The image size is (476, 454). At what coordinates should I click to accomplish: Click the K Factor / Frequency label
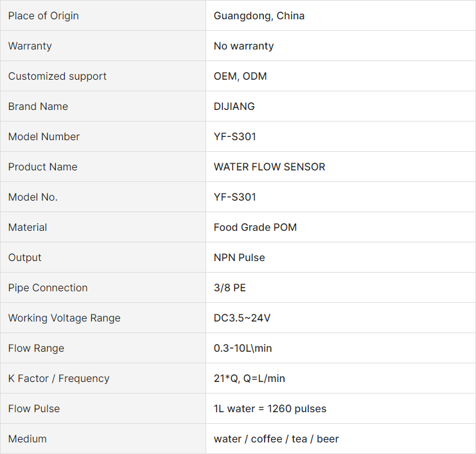(58, 379)
